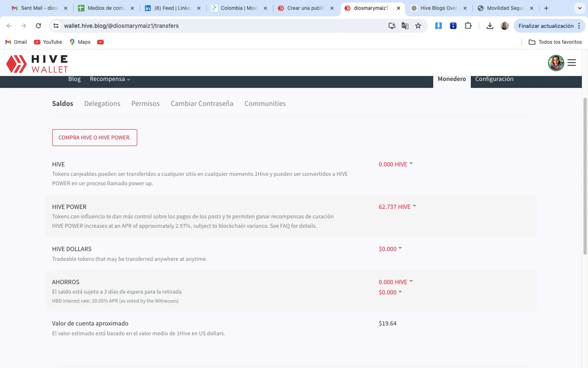Open the Blog menu item
The height and width of the screenshot is (368, 588).
pos(74,79)
